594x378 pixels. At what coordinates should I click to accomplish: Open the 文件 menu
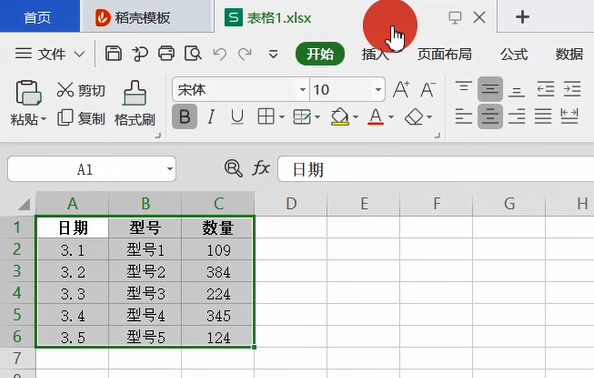(49, 54)
